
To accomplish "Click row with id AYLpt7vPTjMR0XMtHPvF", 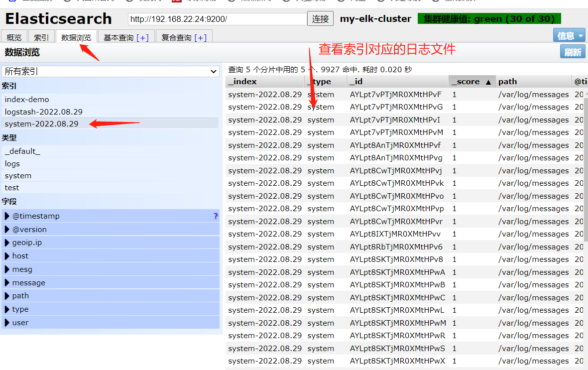I will [x=405, y=94].
